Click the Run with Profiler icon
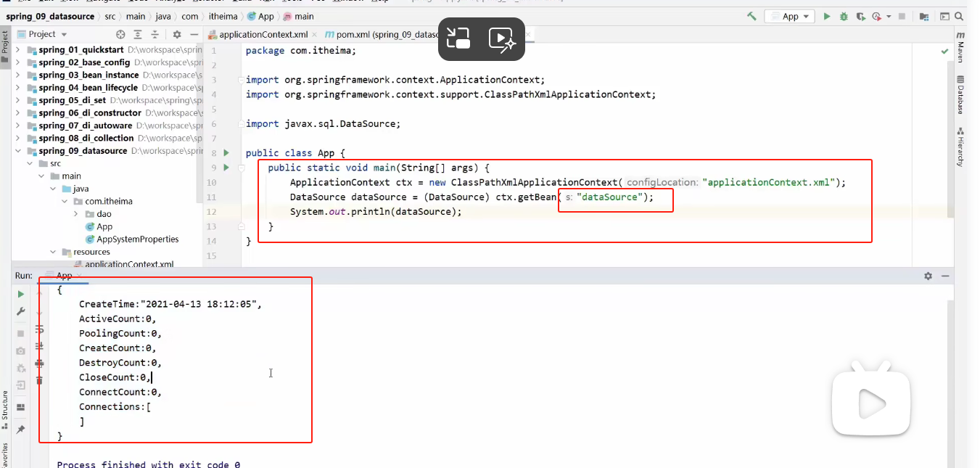The width and height of the screenshot is (980, 468). 877,16
